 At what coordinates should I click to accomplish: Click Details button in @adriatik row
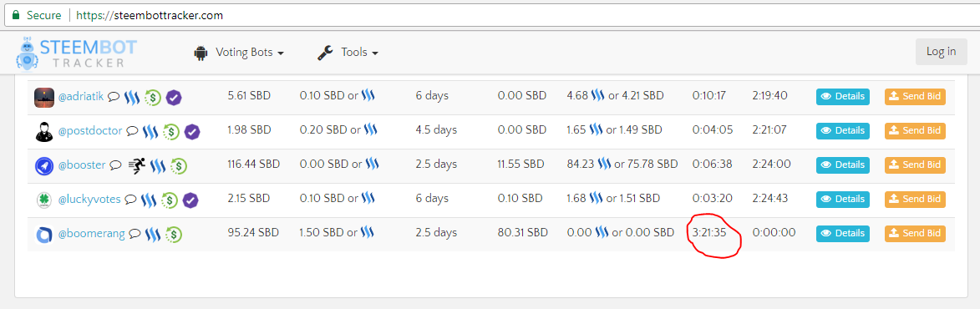[x=842, y=96]
